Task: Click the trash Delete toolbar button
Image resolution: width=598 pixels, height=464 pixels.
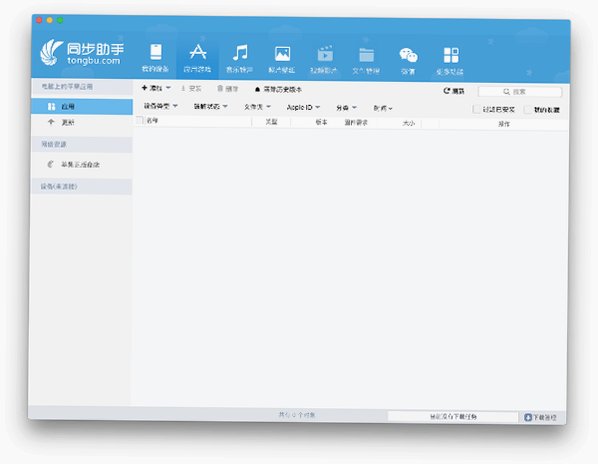Action: pos(228,89)
